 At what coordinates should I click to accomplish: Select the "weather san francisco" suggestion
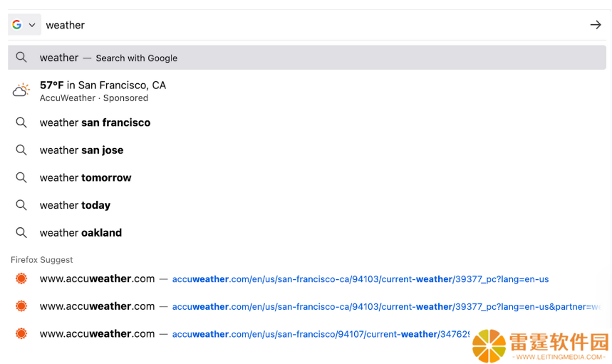pyautogui.click(x=307, y=123)
